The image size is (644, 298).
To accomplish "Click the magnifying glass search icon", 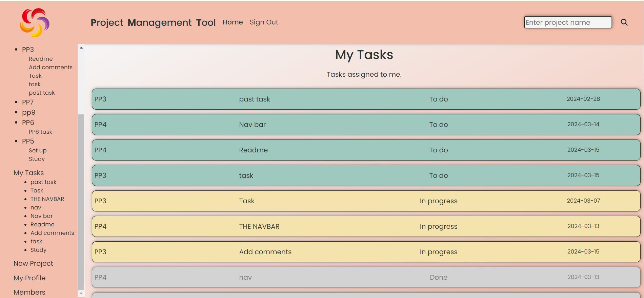I will [x=624, y=22].
